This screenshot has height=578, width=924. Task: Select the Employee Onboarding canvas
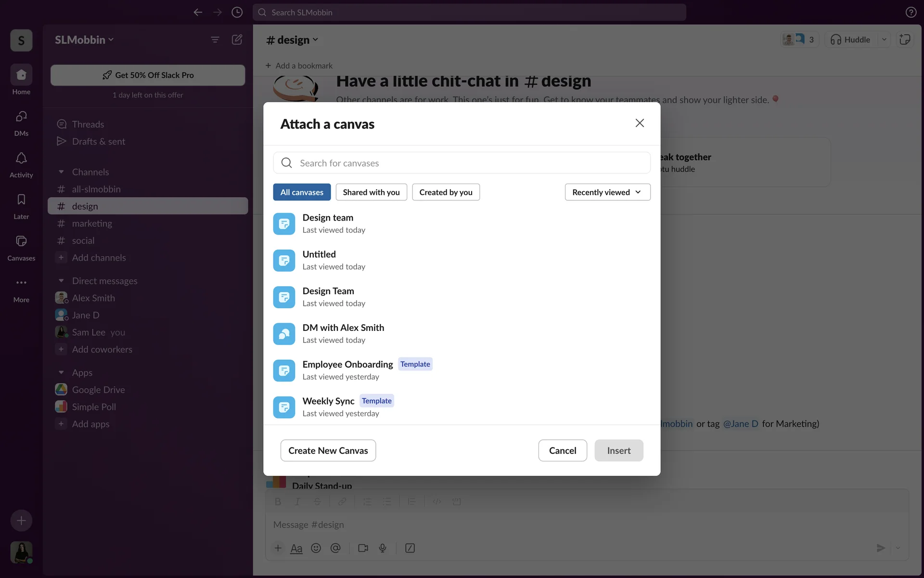pyautogui.click(x=347, y=370)
